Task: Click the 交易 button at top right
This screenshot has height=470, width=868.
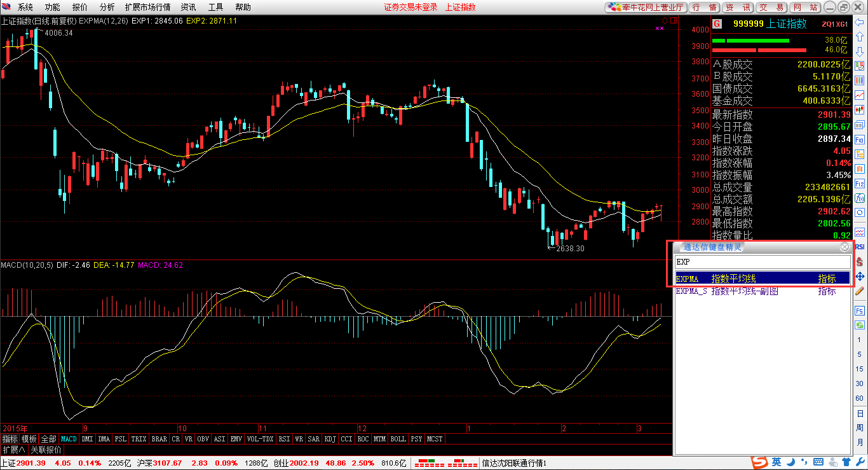Action: 771,7
